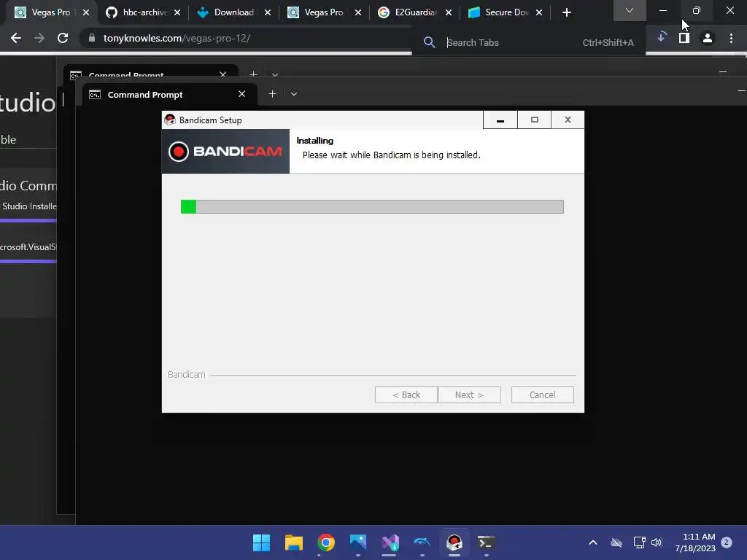Go forward in browser history

(39, 38)
